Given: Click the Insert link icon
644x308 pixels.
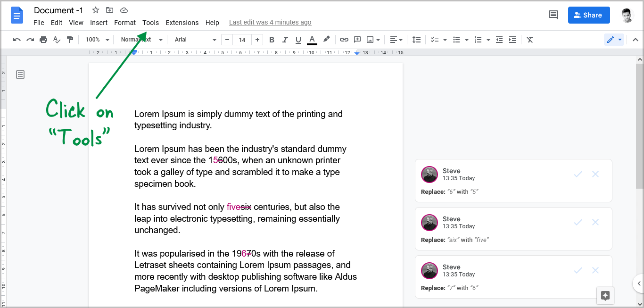Looking at the screenshot, I should (x=344, y=40).
